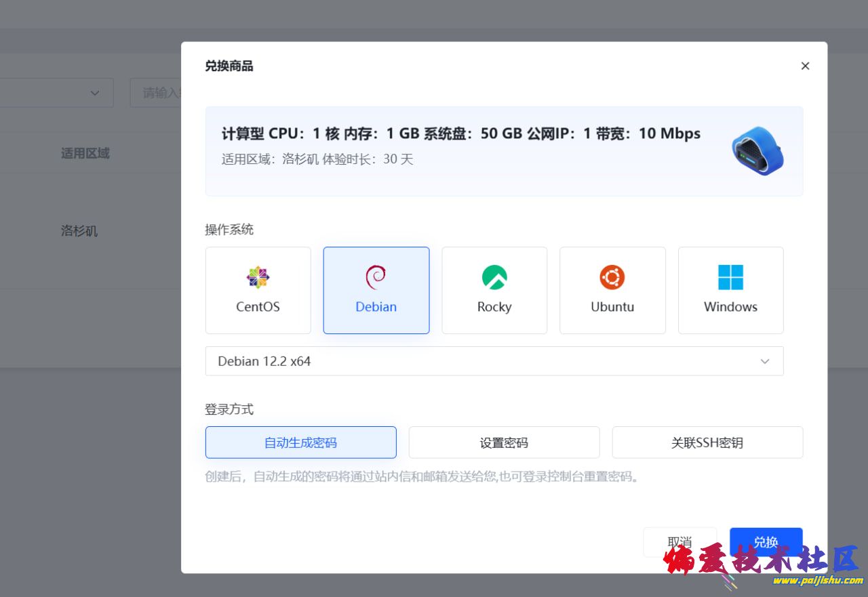Click the 适用区域 column header
Screen dimensions: 868x597
85,153
